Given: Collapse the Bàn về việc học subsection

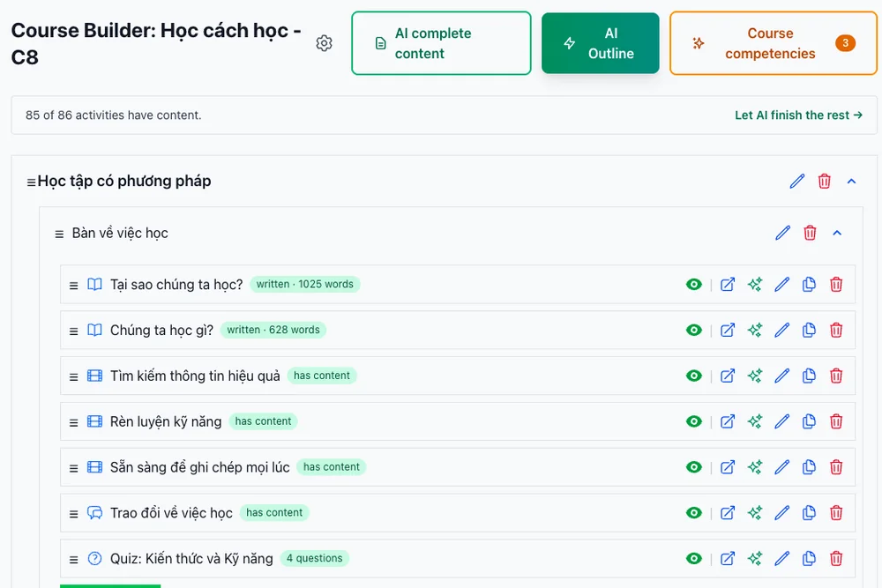Looking at the screenshot, I should [837, 233].
